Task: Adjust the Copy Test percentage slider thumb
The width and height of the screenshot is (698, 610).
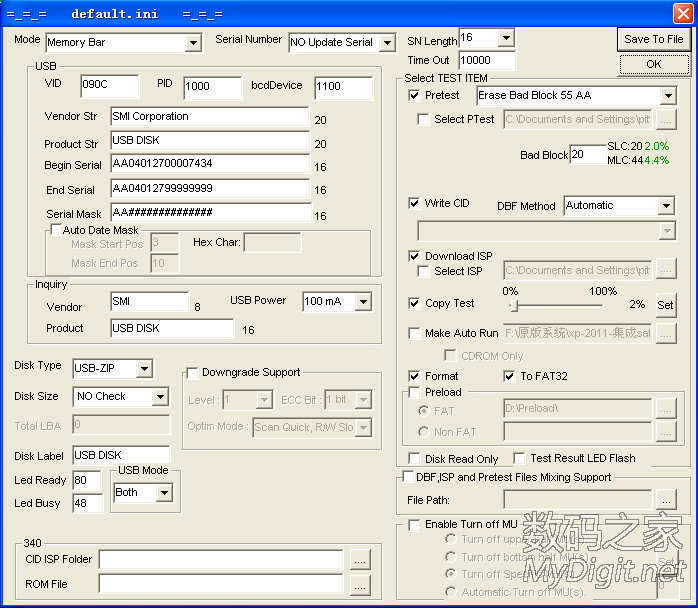Action: pyautogui.click(x=514, y=305)
